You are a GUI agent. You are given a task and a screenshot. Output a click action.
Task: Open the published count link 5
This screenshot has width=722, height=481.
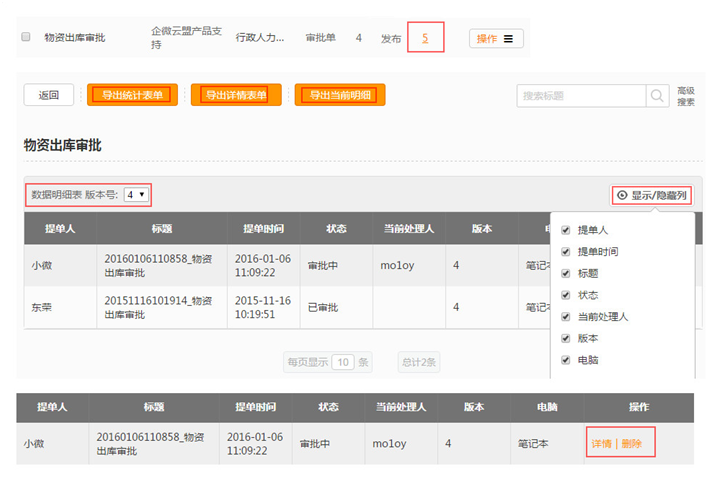click(x=425, y=38)
